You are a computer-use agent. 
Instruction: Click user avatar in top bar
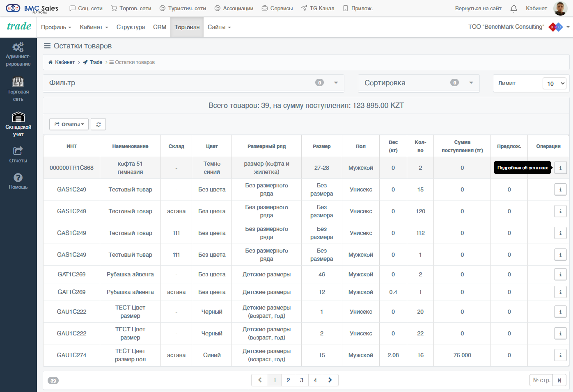[560, 8]
